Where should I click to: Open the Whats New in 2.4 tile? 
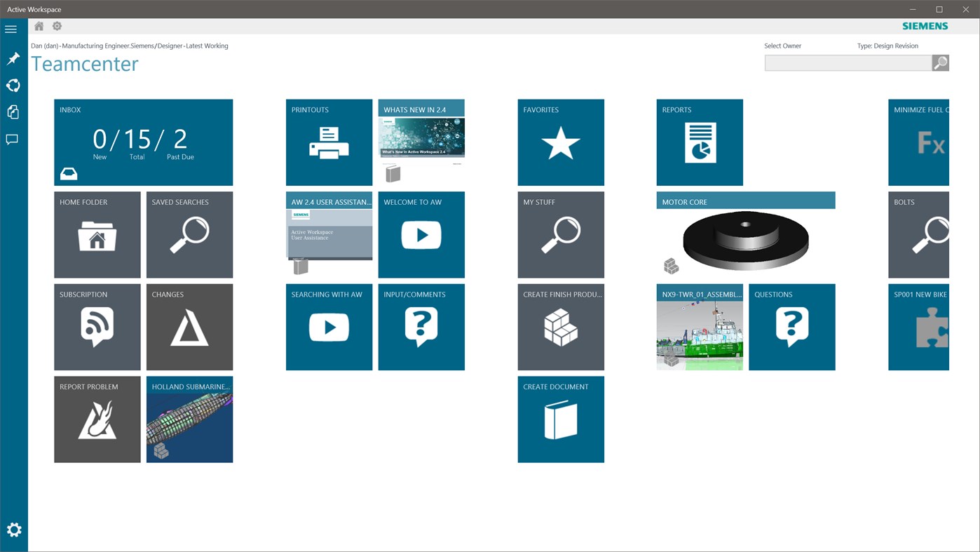point(421,142)
